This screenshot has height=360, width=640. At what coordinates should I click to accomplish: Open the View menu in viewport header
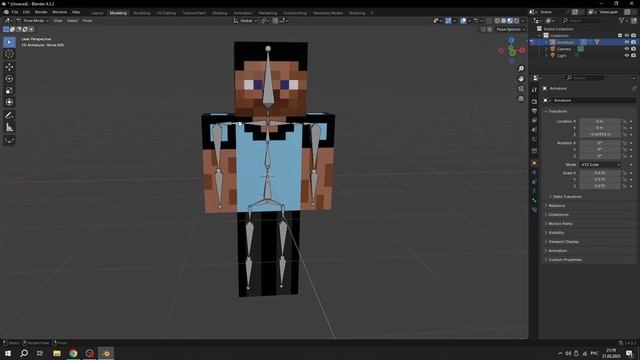[x=58, y=20]
